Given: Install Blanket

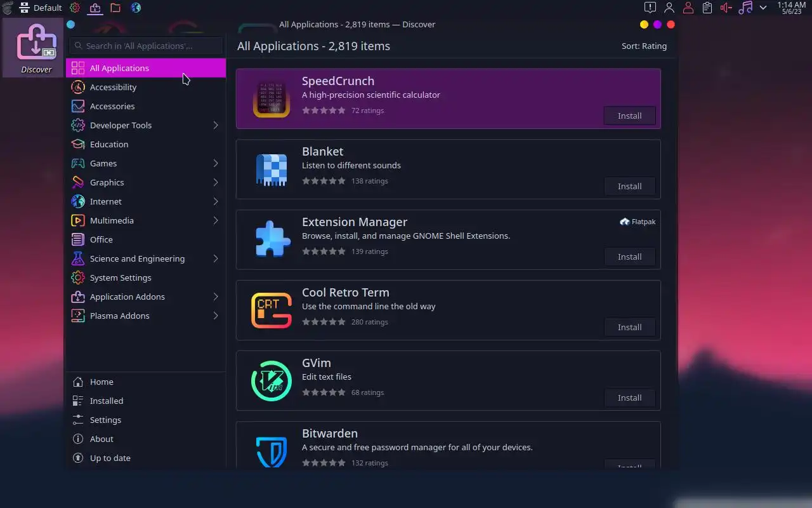Looking at the screenshot, I should click(629, 186).
